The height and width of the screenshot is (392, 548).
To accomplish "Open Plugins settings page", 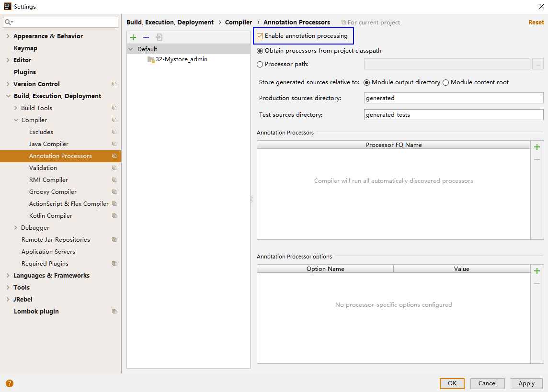I will pos(25,72).
